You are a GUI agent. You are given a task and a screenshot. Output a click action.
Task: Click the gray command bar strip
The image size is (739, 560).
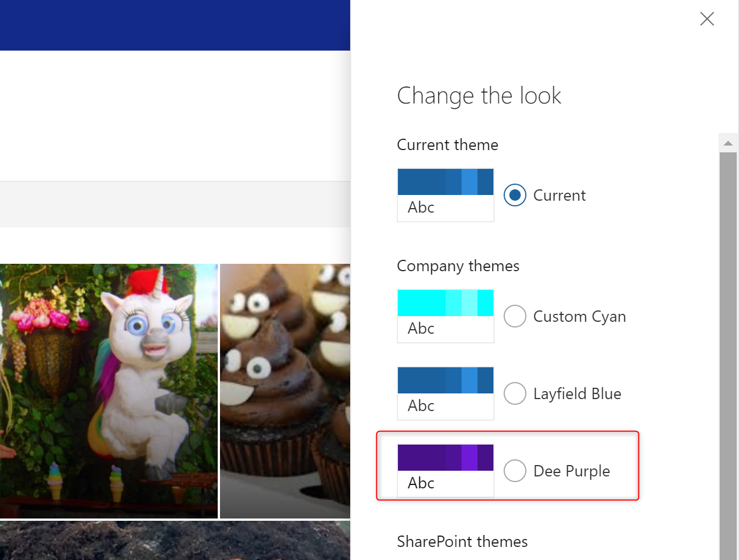pos(175,205)
